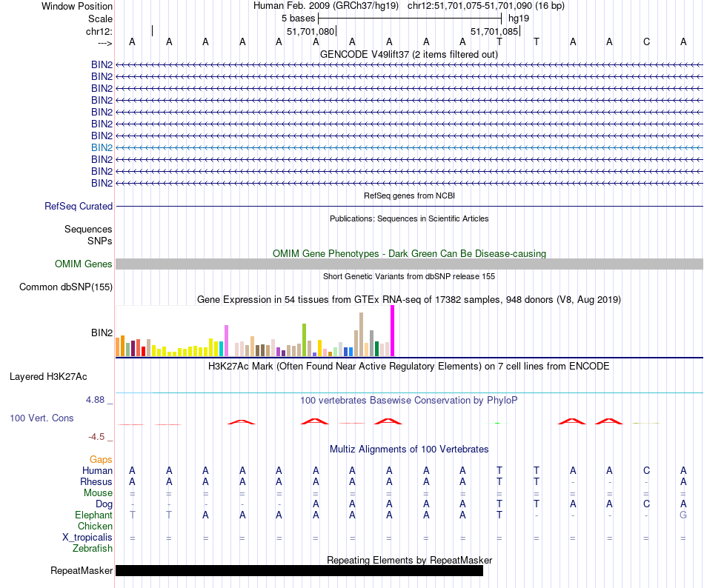Screen dimensions: 704x588
Task: Open Multiz Alignments of 100 Vertebrates title
Action: (409, 449)
